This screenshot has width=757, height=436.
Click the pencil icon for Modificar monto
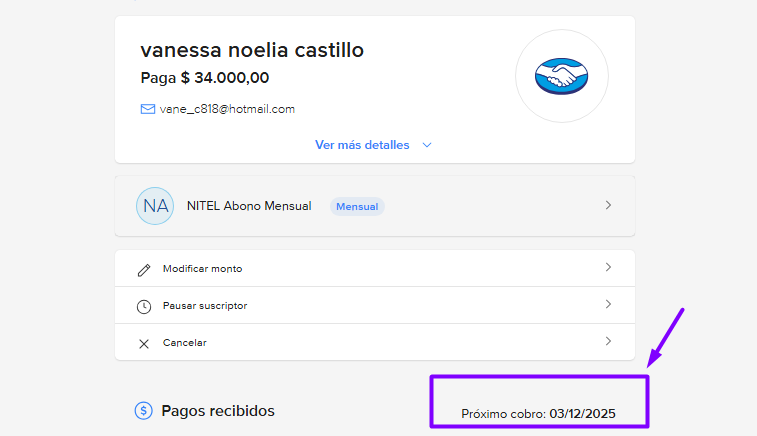coord(144,269)
